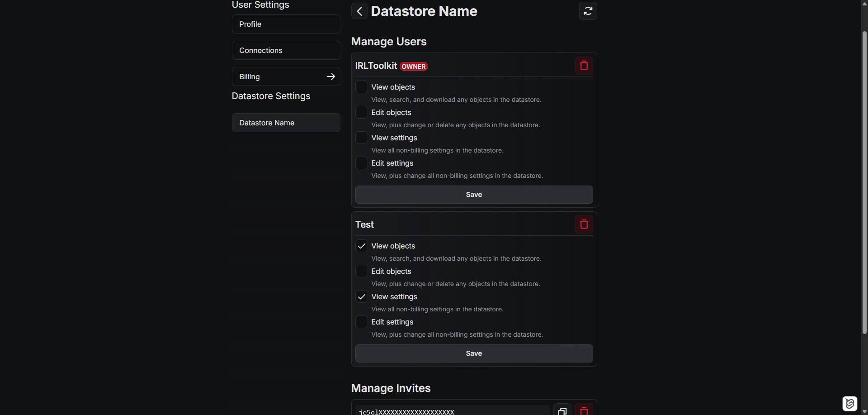Enable Edit objects for IRLToolkit
The image size is (868, 415).
tap(361, 112)
